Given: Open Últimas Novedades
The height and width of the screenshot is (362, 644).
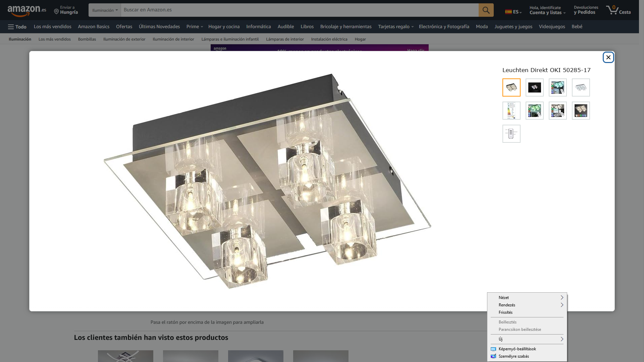Looking at the screenshot, I should (x=159, y=26).
